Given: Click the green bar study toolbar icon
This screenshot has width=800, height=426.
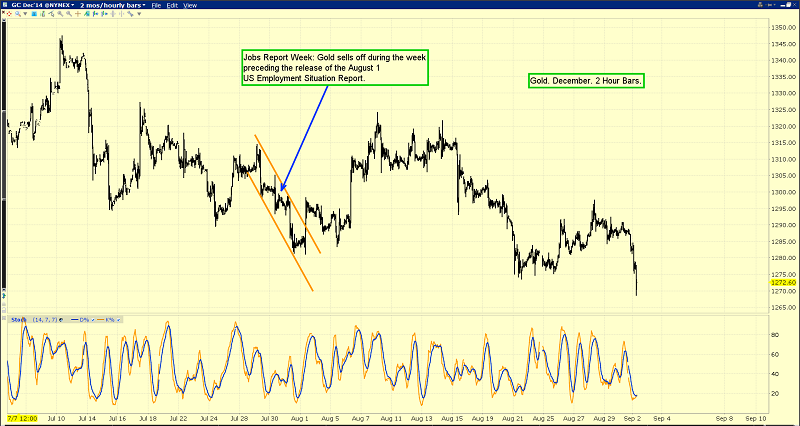Looking at the screenshot, I should point(43,14).
